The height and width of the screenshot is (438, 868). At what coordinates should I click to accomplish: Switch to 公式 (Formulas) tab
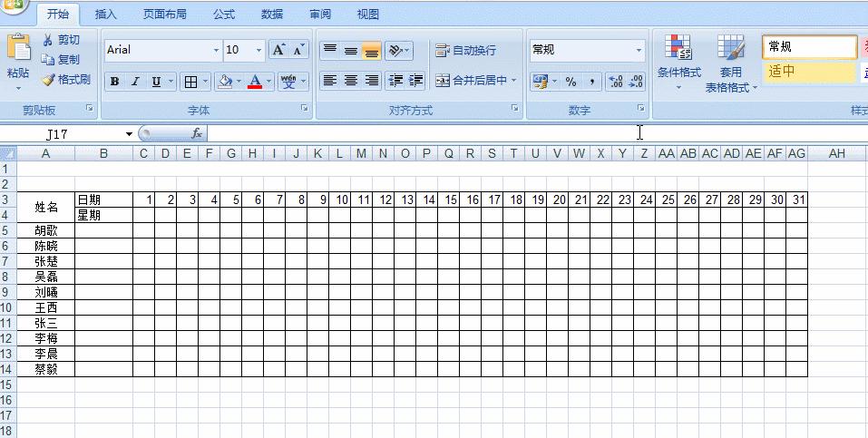click(x=224, y=15)
